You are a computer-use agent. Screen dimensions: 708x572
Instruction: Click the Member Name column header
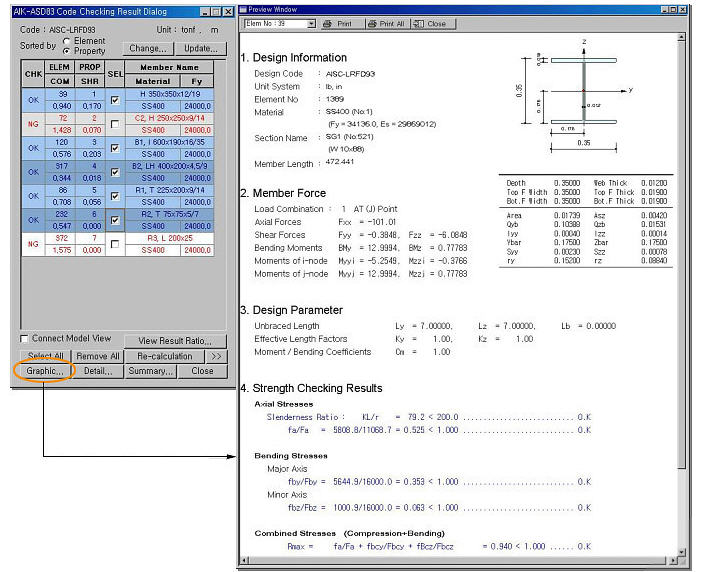169,67
